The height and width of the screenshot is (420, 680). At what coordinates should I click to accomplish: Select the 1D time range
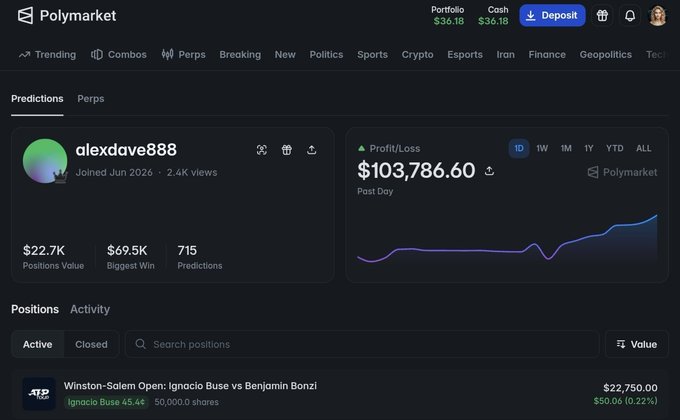(x=519, y=148)
